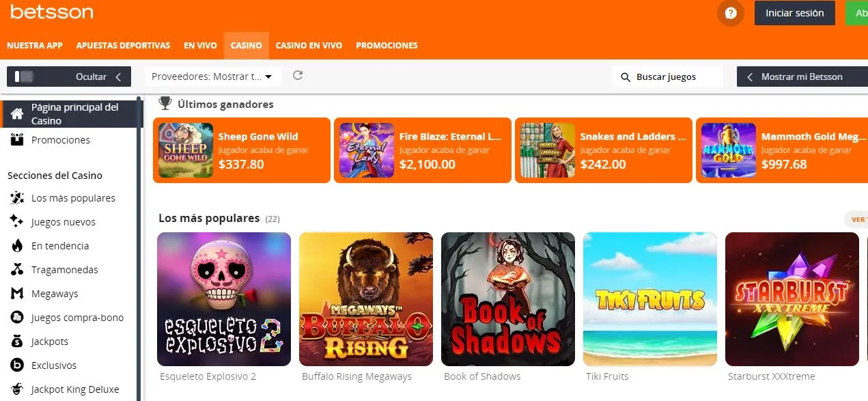The height and width of the screenshot is (401, 868).
Task: Open the Buffalo Rising Megaways game thumbnail
Action: [x=365, y=299]
